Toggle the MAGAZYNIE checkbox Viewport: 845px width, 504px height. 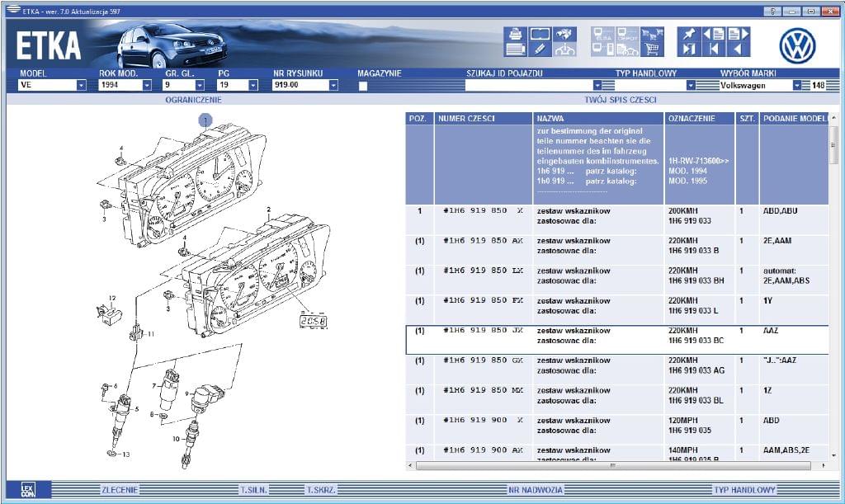pyautogui.click(x=363, y=86)
